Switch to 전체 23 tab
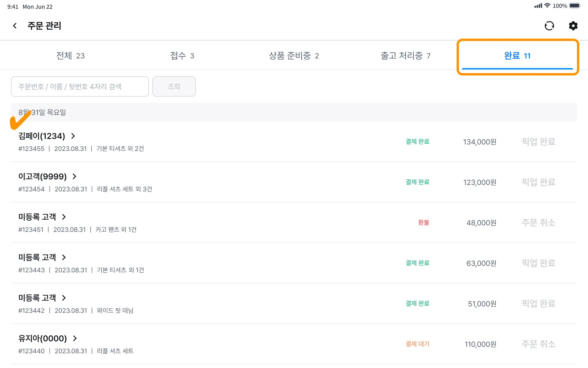The width and height of the screenshot is (588, 368). 70,55
